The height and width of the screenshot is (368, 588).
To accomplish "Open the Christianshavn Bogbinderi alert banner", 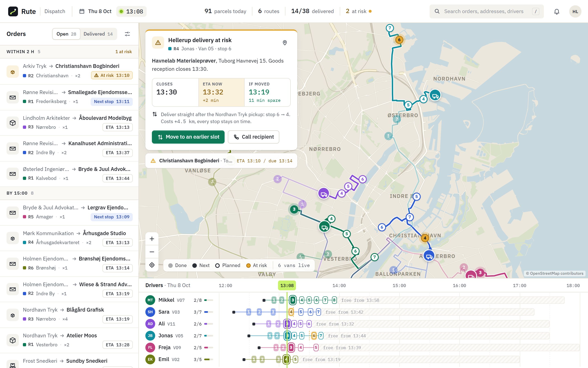I will tap(221, 161).
